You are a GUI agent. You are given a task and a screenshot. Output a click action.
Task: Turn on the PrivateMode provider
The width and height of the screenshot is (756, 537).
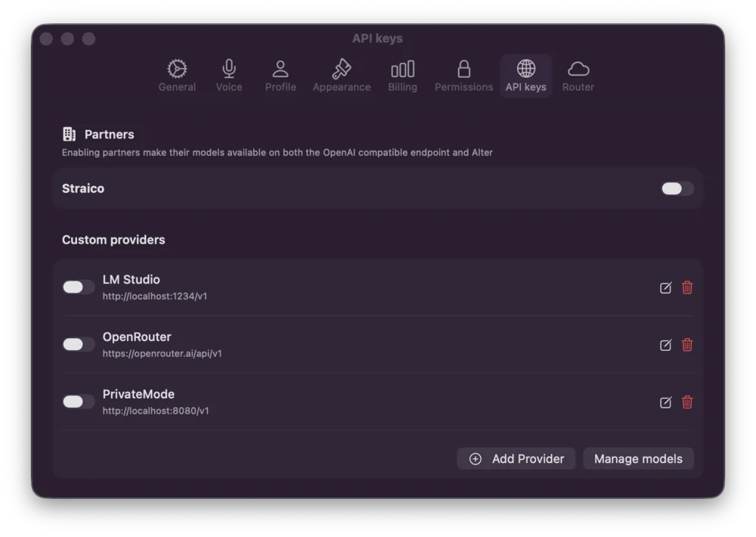pos(78,402)
